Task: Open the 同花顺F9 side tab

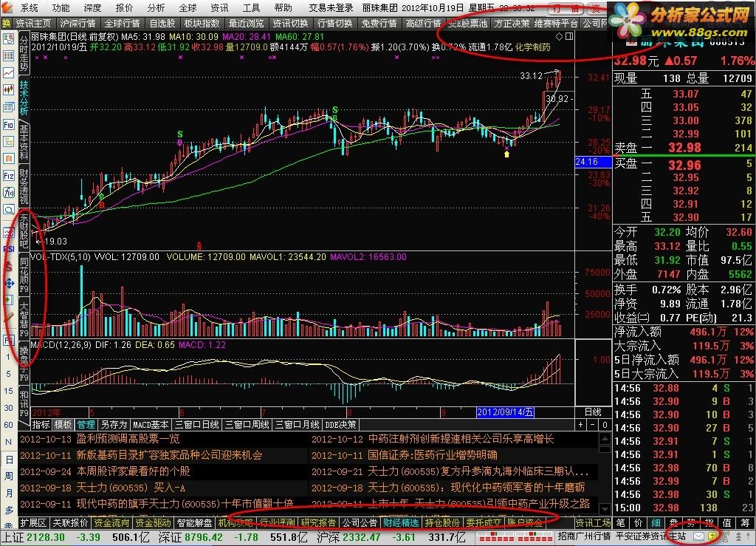Action: point(24,275)
